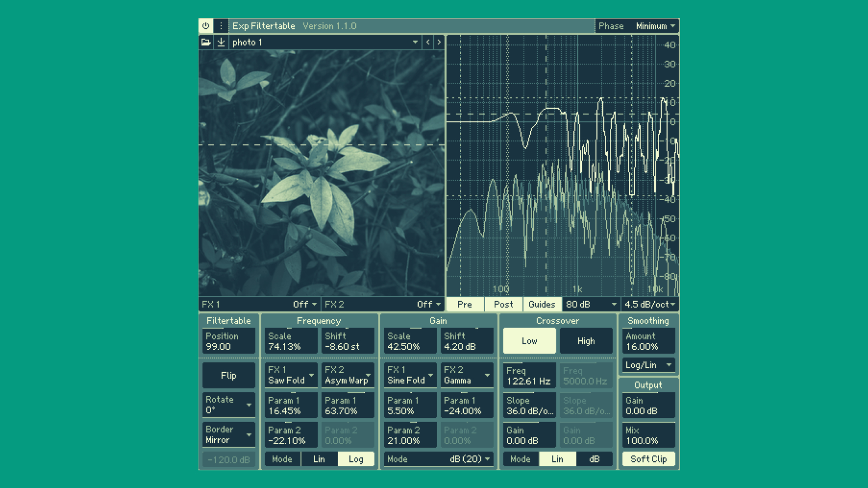Image resolution: width=868 pixels, height=488 pixels.
Task: Select the Low crossover tab
Action: 529,341
